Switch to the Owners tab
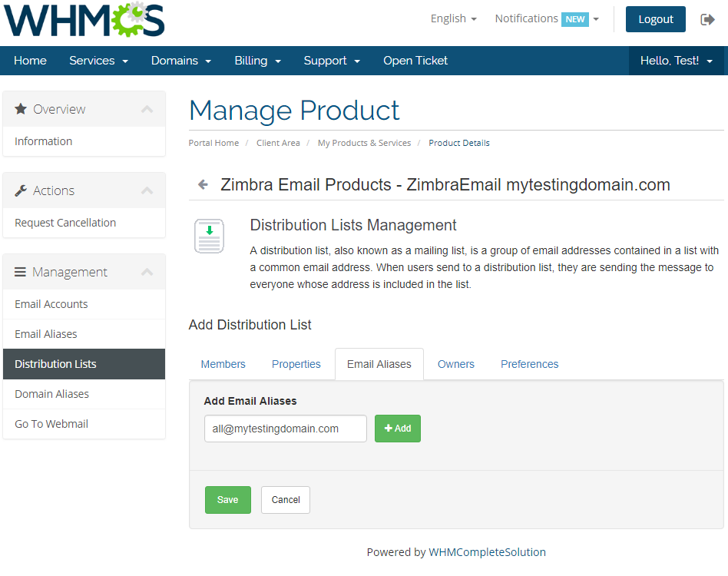 click(455, 364)
